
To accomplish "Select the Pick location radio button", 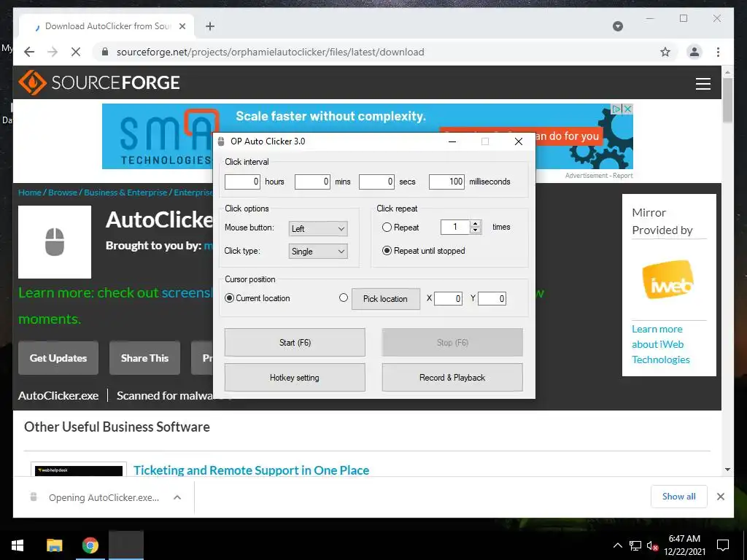I will tap(344, 297).
